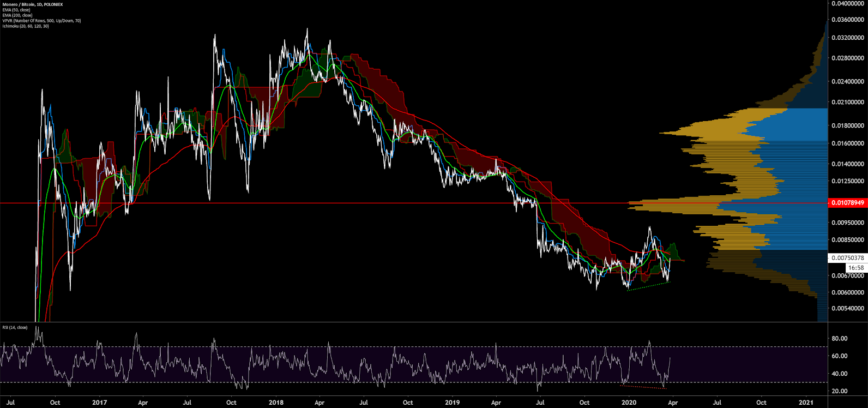The height and width of the screenshot is (408, 868).
Task: Open the VPVR indicator legend entry
Action: (x=41, y=21)
